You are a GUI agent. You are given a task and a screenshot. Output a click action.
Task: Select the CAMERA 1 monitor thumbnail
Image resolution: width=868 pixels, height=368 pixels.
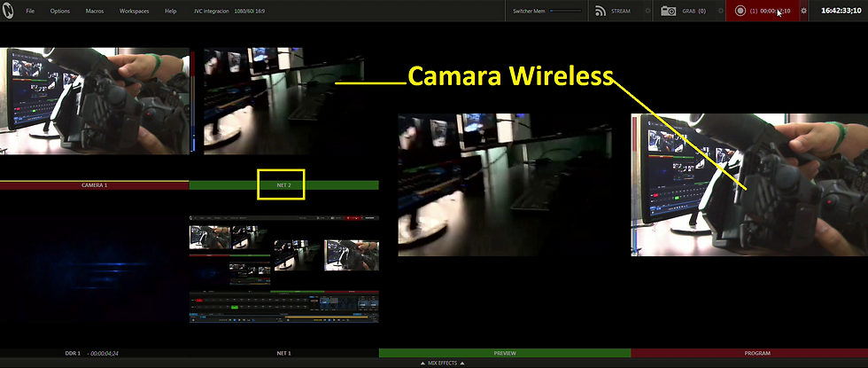(x=94, y=101)
